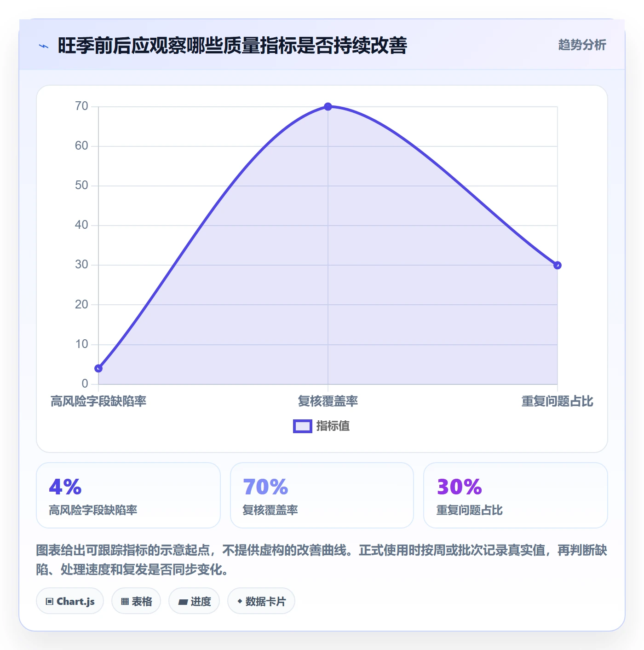Click y-axis tick label 20

point(81,304)
